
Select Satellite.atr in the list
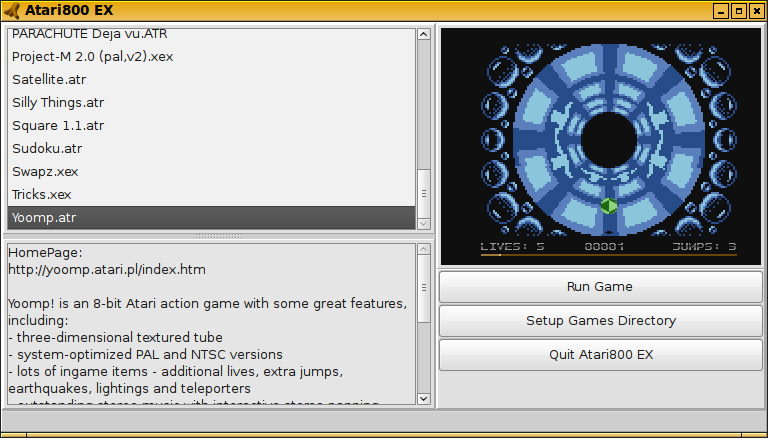click(212, 79)
